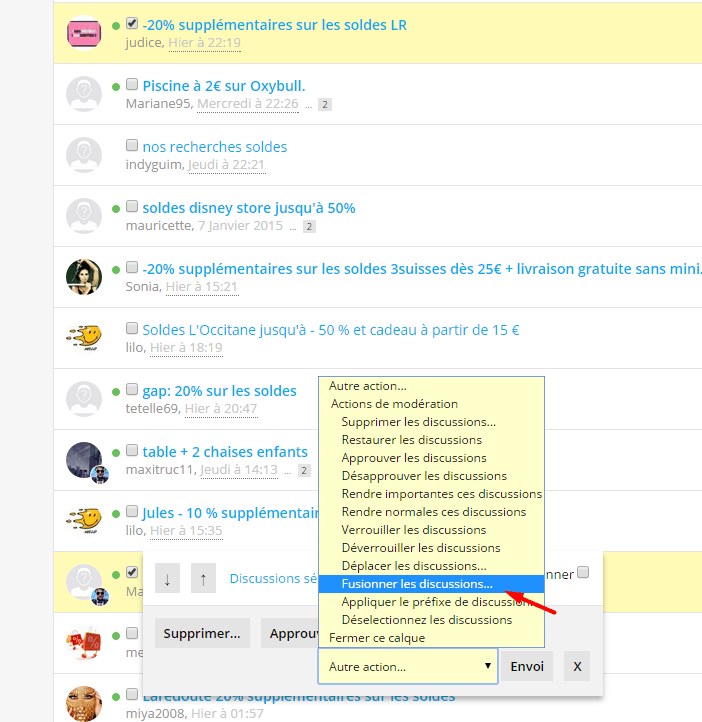The height and width of the screenshot is (722, 702).
Task: Select Rendre importantes ces discussions
Action: click(431, 494)
